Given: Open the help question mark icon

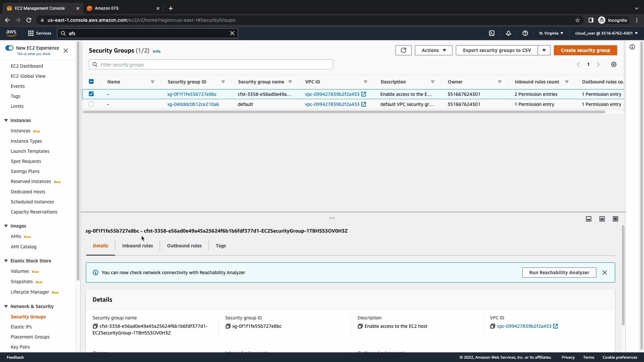Looking at the screenshot, I should (x=525, y=33).
